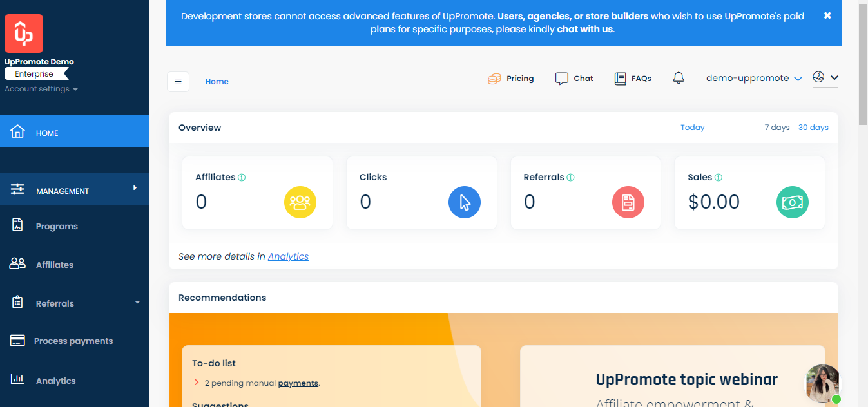Image resolution: width=868 pixels, height=407 pixels.
Task: Click the red Referrals document icon
Action: 628,202
